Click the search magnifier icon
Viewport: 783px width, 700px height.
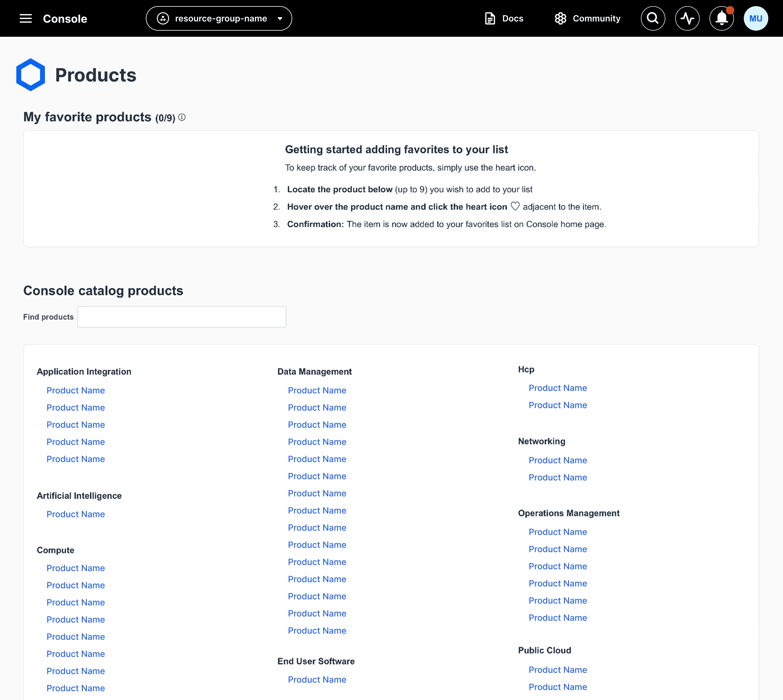tap(653, 18)
